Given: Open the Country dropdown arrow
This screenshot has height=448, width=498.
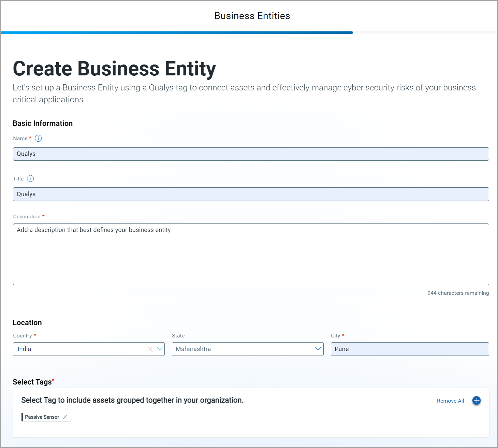Looking at the screenshot, I should (159, 349).
